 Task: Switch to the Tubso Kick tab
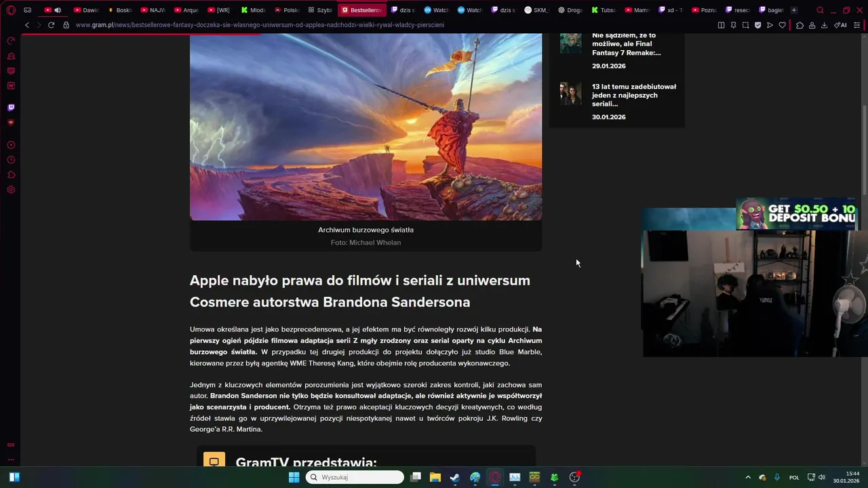pyautogui.click(x=603, y=10)
